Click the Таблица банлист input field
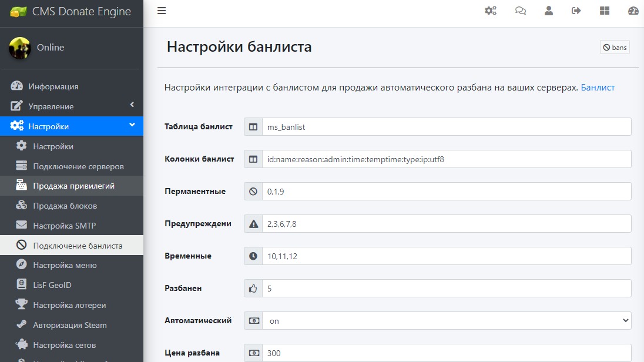Image resolution: width=644 pixels, height=362 pixels. pos(447,127)
